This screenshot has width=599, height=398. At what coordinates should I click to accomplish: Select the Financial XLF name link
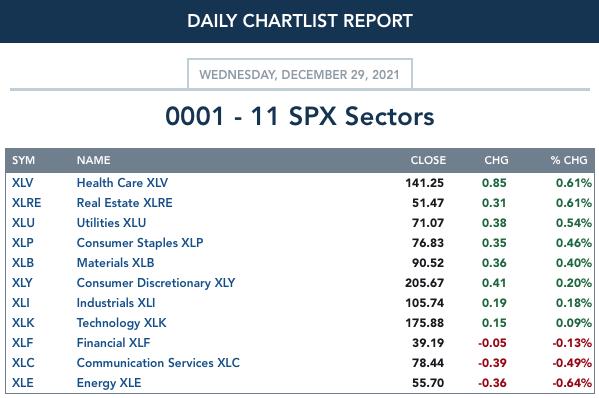click(113, 343)
